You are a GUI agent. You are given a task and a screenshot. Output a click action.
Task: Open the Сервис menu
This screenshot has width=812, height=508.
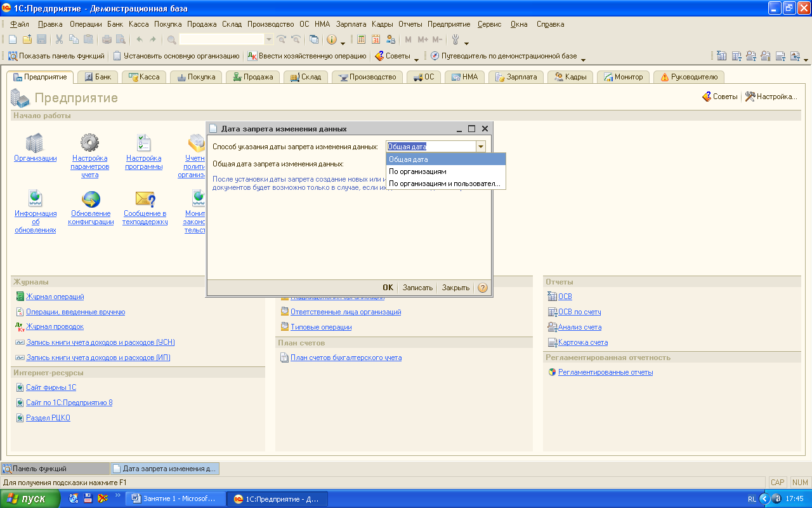489,24
